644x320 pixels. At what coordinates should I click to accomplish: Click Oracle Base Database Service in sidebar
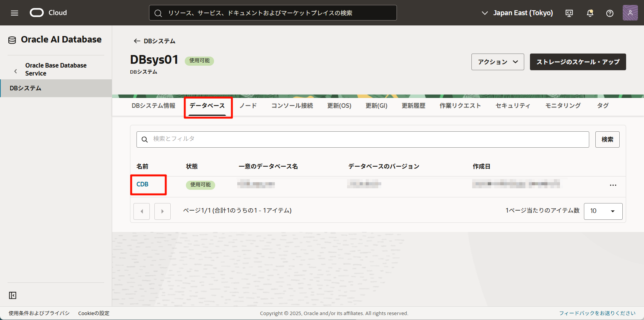pos(56,69)
